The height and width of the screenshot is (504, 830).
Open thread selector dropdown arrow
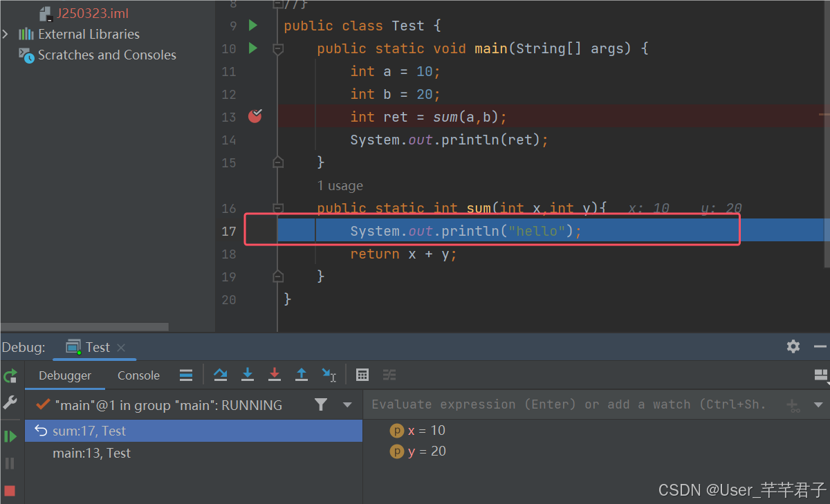pos(347,404)
